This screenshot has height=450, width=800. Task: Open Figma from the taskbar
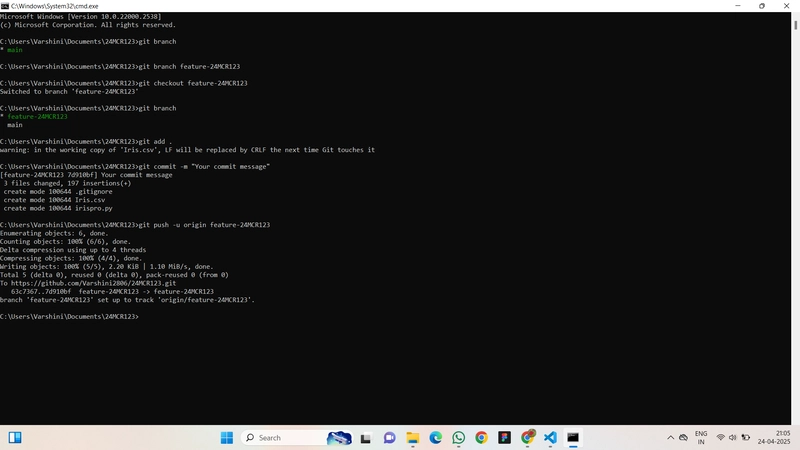(x=505, y=438)
